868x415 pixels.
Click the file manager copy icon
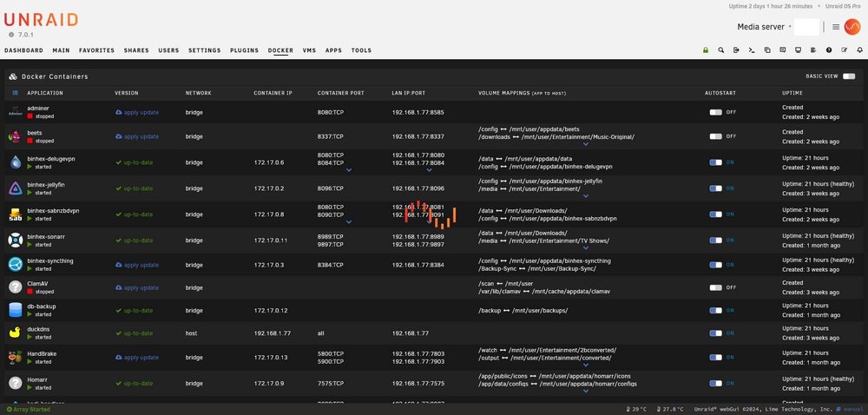[767, 49]
